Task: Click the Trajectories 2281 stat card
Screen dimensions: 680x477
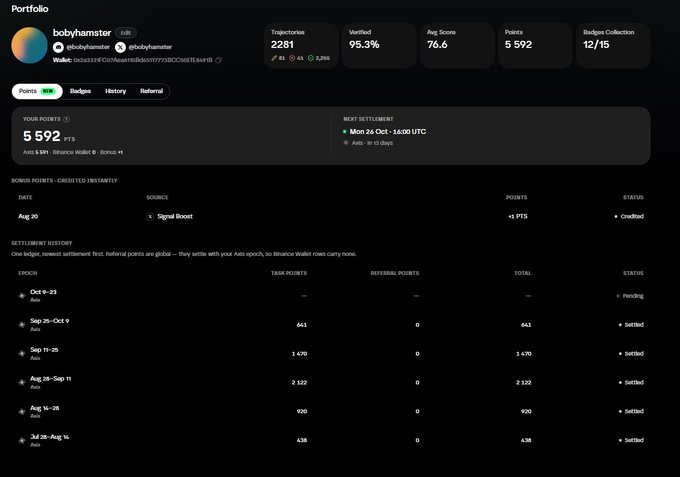Action: coord(301,46)
